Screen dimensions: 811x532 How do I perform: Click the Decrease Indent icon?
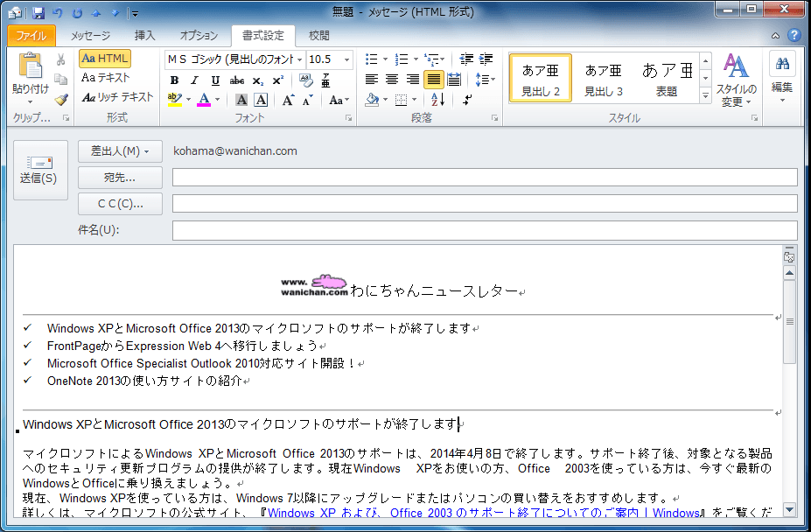click(466, 59)
